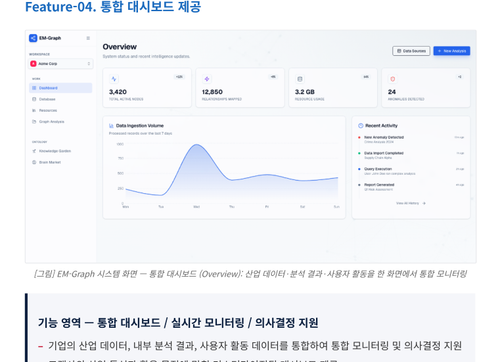Click the percentage badge on 3,420 card

click(180, 77)
